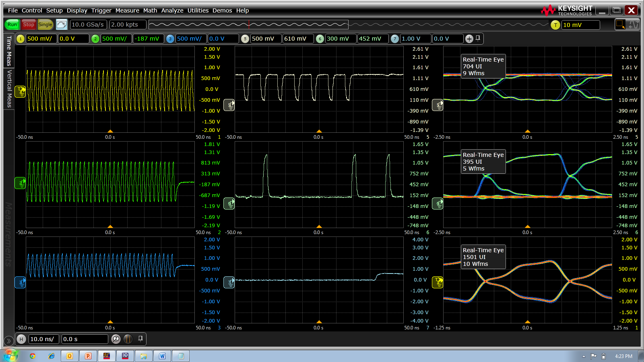
Task: Pin the channel settings toolbar
Action: pos(478,38)
